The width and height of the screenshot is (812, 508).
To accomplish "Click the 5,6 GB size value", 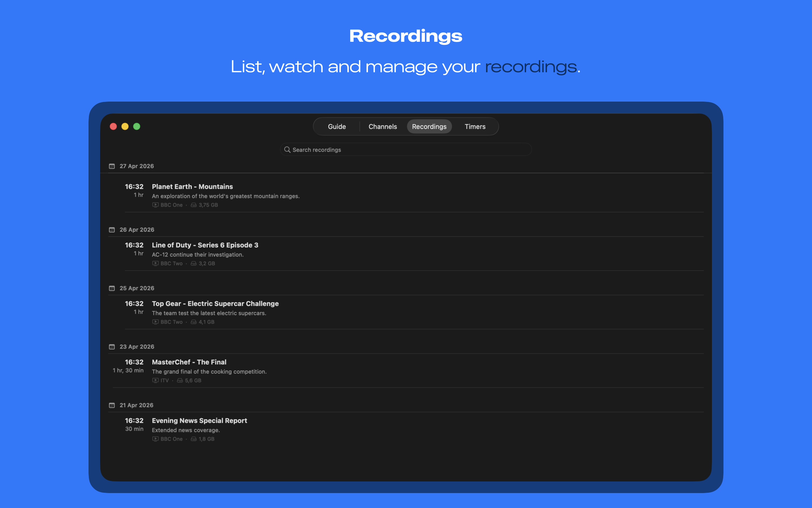I will click(193, 380).
